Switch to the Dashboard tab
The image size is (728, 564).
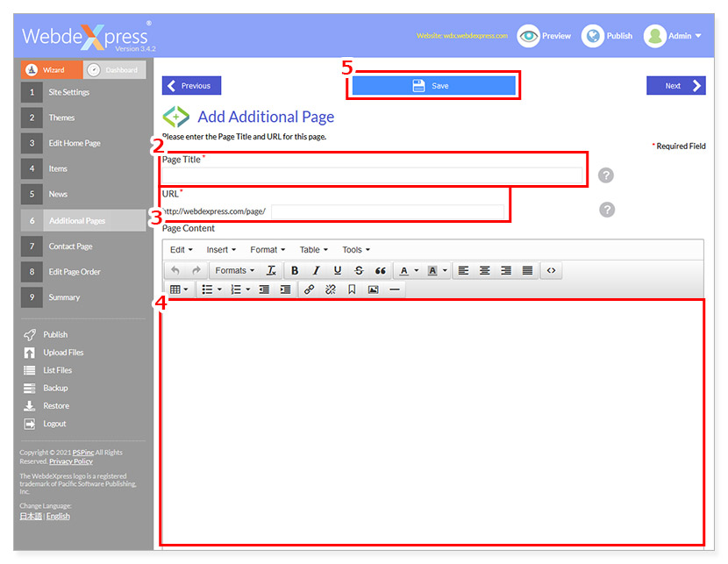pyautogui.click(x=115, y=69)
